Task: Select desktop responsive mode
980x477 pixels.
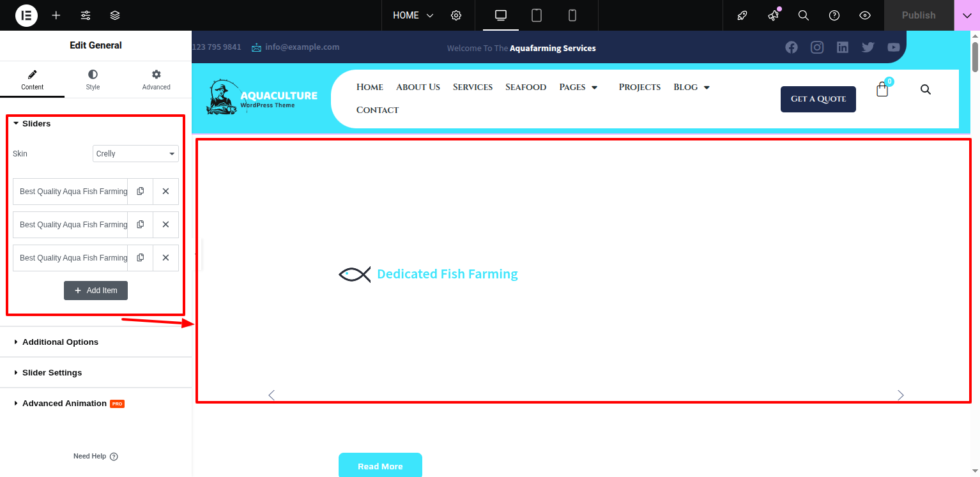Action: click(x=501, y=15)
